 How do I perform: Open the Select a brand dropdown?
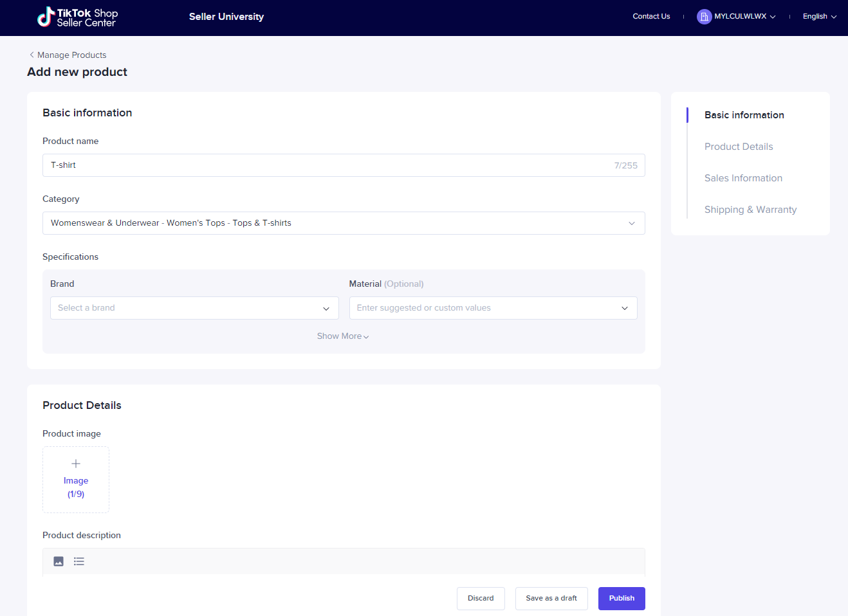194,308
